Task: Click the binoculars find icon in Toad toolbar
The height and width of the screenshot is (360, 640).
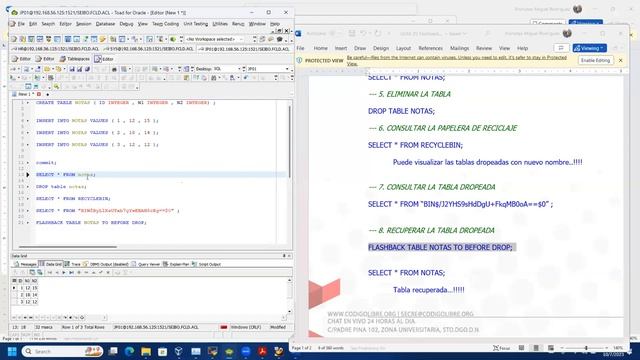Action: pyautogui.click(x=213, y=78)
